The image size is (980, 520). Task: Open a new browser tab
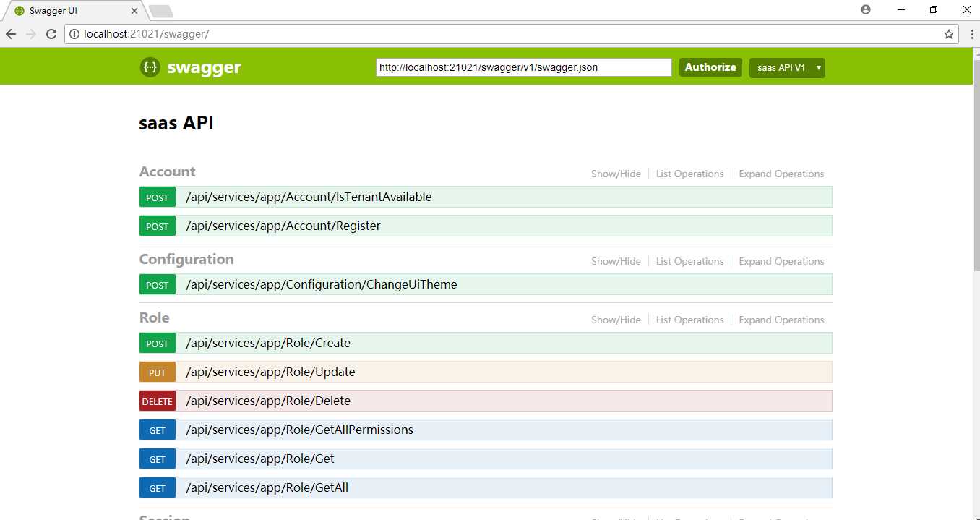[160, 11]
